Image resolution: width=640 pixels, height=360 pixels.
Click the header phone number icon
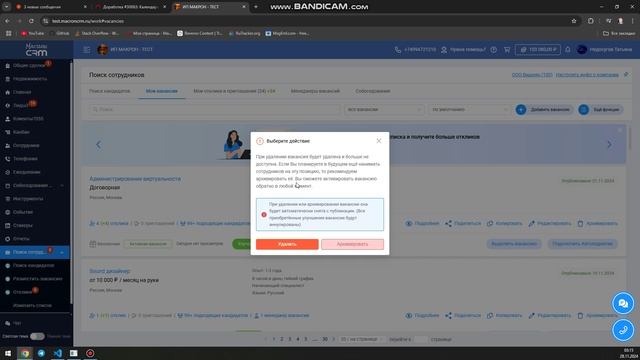tap(398, 49)
